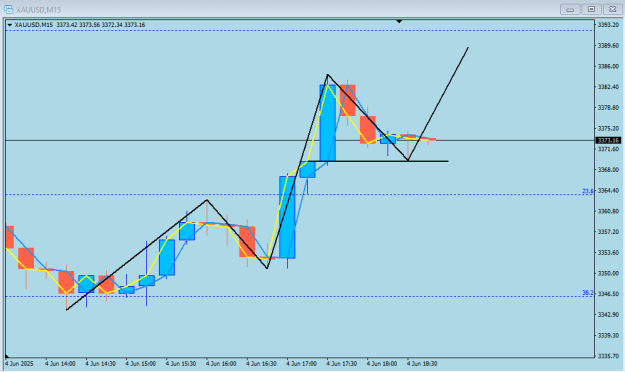Viewport: 625px width, 372px height.
Task: Click the 3346.50 price scale label
Action: (608, 294)
